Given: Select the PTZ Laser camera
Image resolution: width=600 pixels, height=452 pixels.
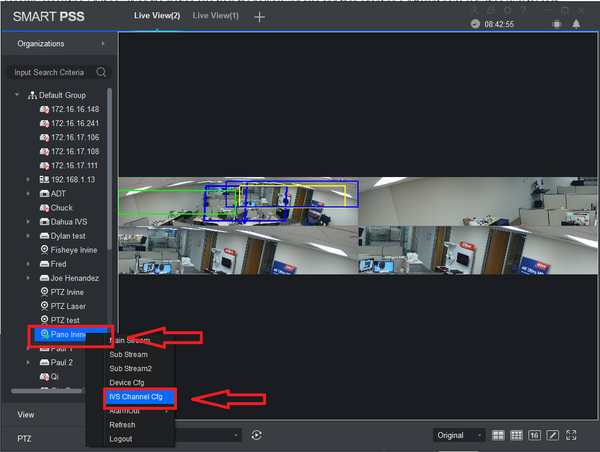Looking at the screenshot, I should click(63, 306).
